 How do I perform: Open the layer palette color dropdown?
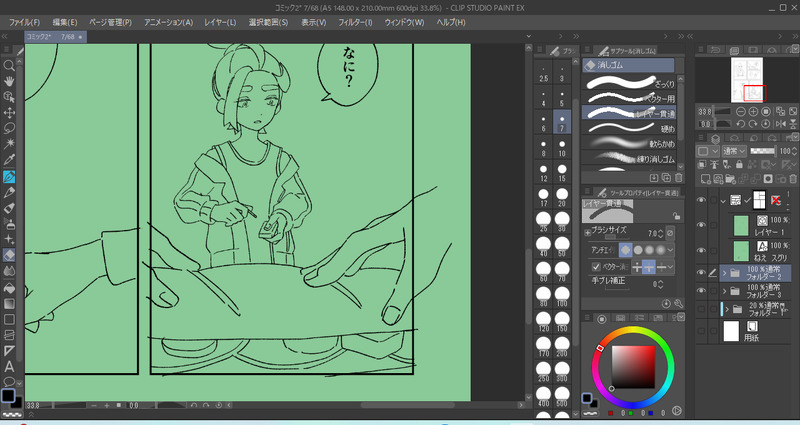click(708, 151)
